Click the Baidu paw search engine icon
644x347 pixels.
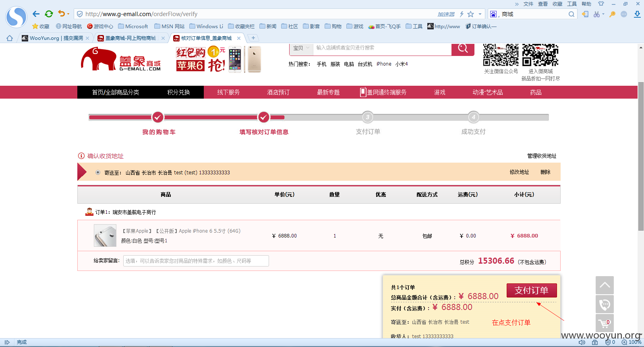493,14
